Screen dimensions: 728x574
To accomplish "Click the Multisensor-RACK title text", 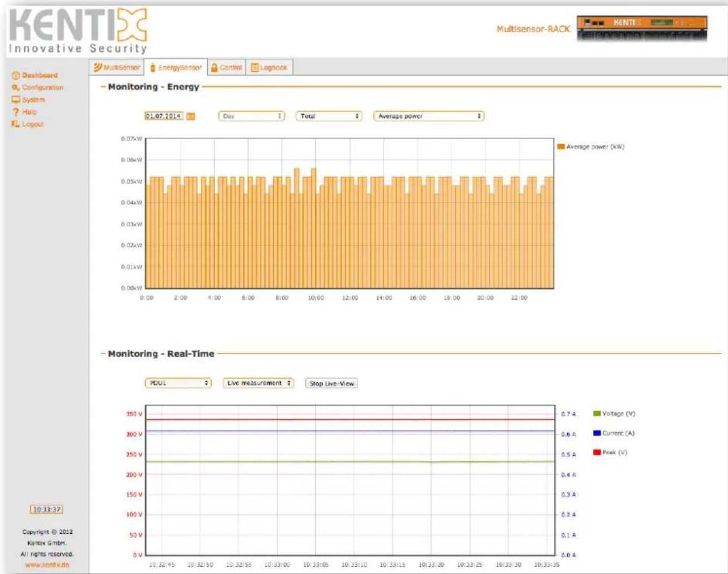I will pos(533,29).
